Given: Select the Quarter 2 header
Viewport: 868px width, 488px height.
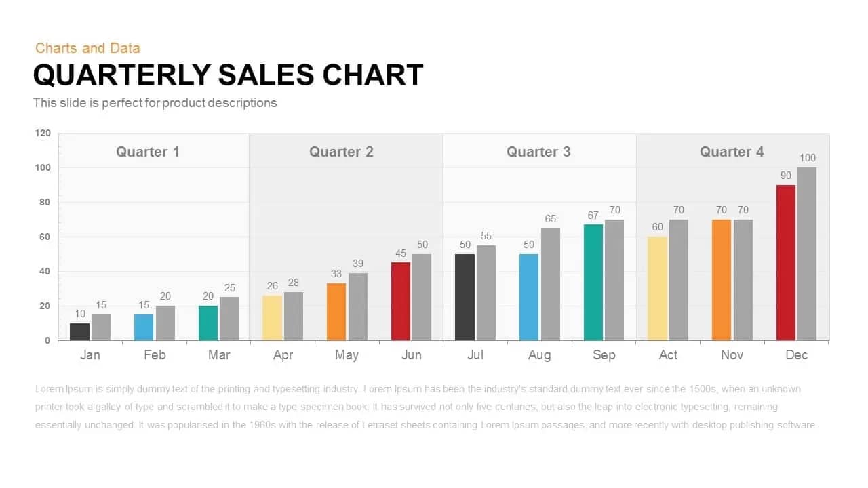Looking at the screenshot, I should pyautogui.click(x=341, y=152).
